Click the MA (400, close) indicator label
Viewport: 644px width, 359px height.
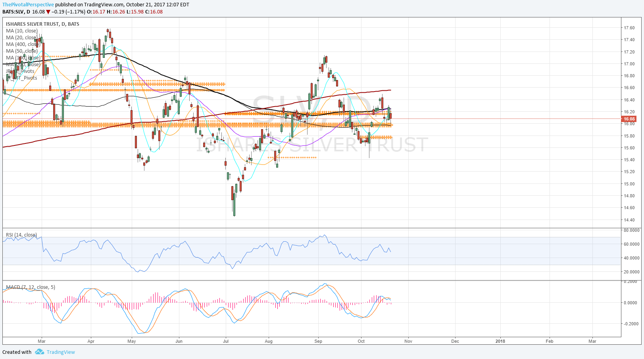[x=23, y=44]
